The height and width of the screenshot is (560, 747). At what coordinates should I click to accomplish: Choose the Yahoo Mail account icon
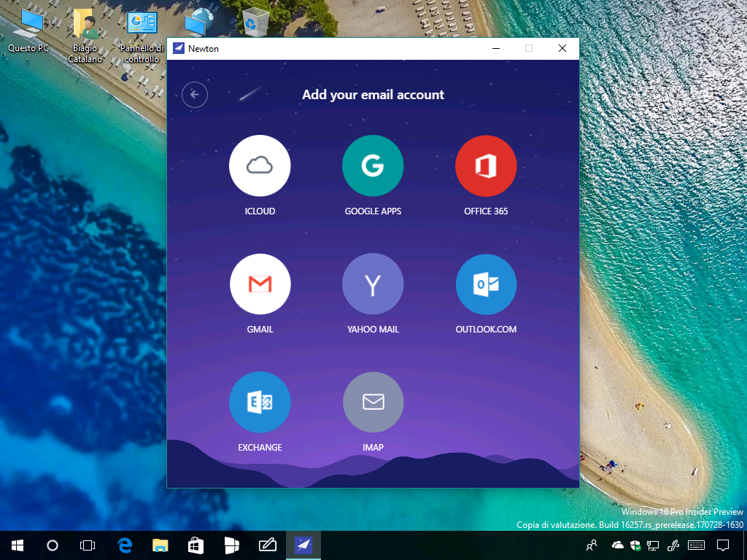[373, 284]
